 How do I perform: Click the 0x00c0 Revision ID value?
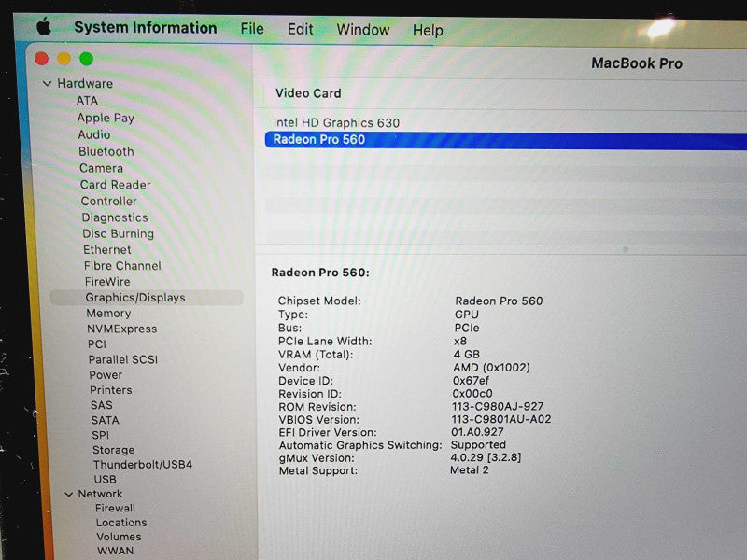pyautogui.click(x=472, y=393)
